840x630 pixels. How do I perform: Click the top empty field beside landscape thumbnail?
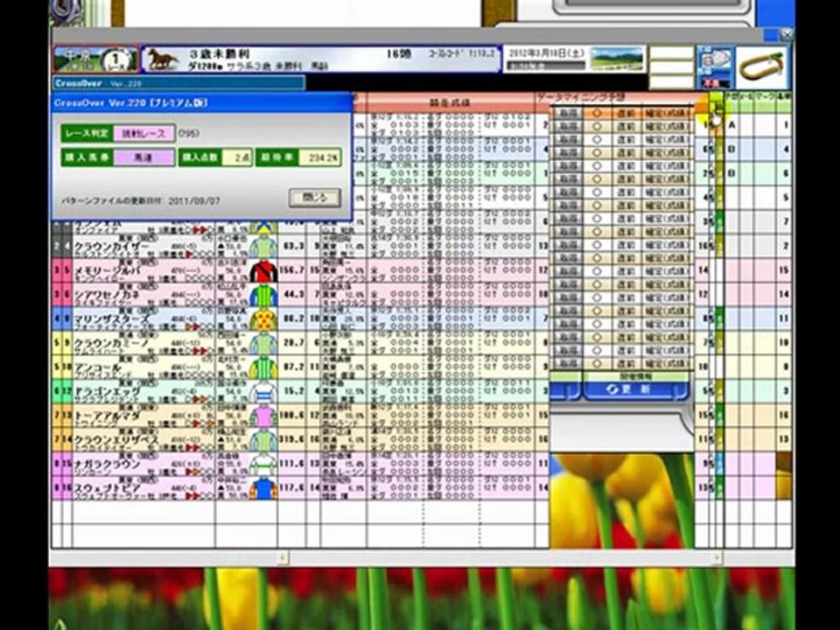(671, 53)
